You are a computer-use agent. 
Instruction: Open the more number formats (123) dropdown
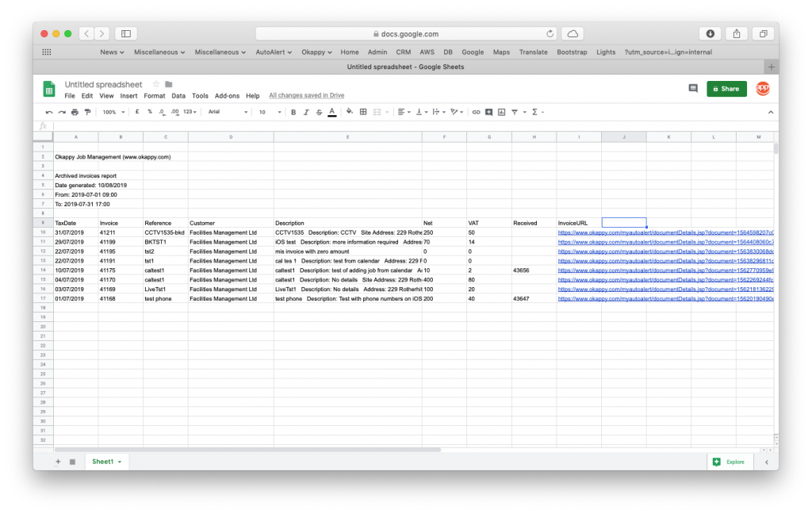(x=190, y=112)
